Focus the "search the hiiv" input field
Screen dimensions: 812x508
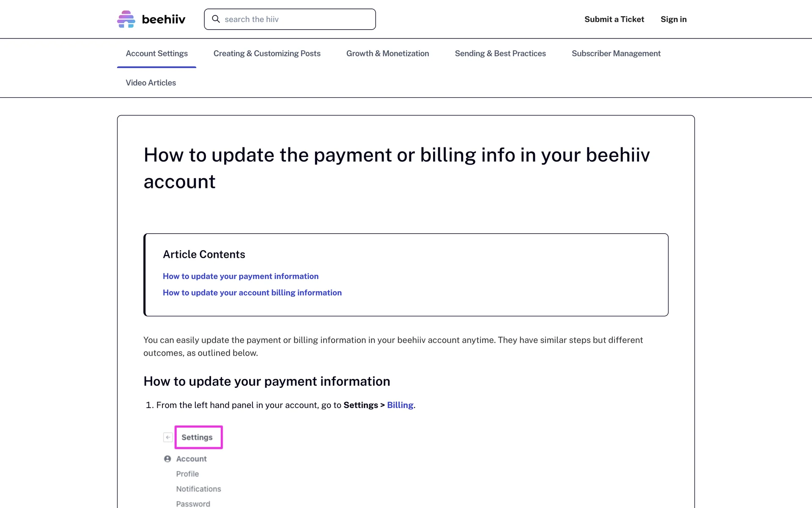pos(296,19)
